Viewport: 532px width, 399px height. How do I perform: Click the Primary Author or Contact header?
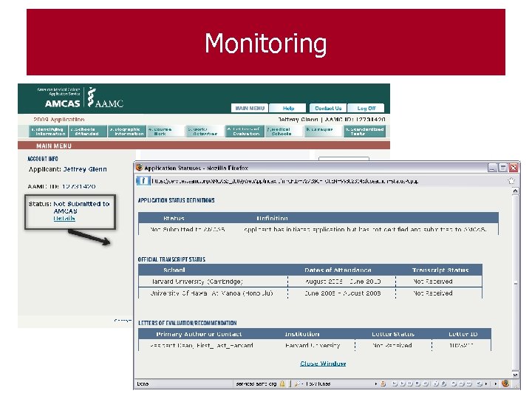pyautogui.click(x=199, y=334)
